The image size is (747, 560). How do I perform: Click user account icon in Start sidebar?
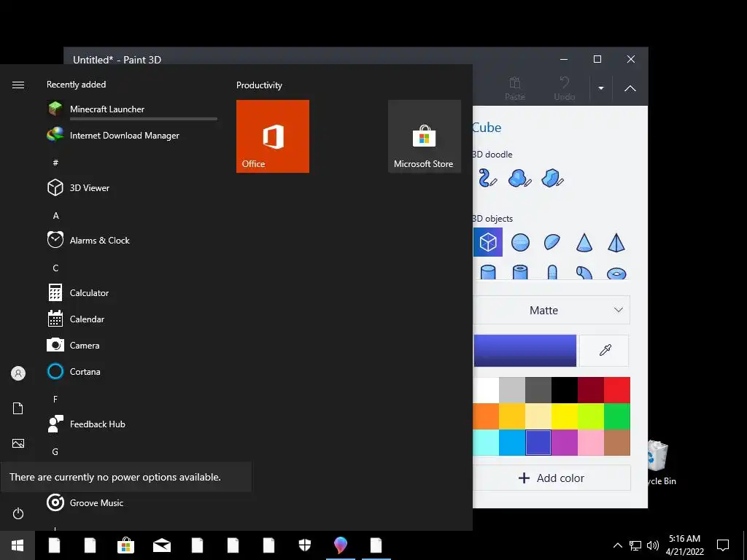(x=18, y=373)
